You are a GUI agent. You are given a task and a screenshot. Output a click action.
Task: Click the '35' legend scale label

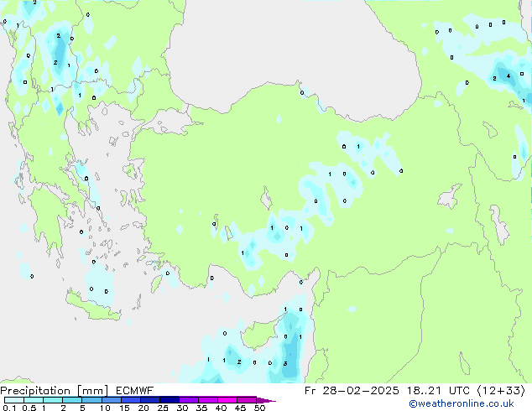201,408
